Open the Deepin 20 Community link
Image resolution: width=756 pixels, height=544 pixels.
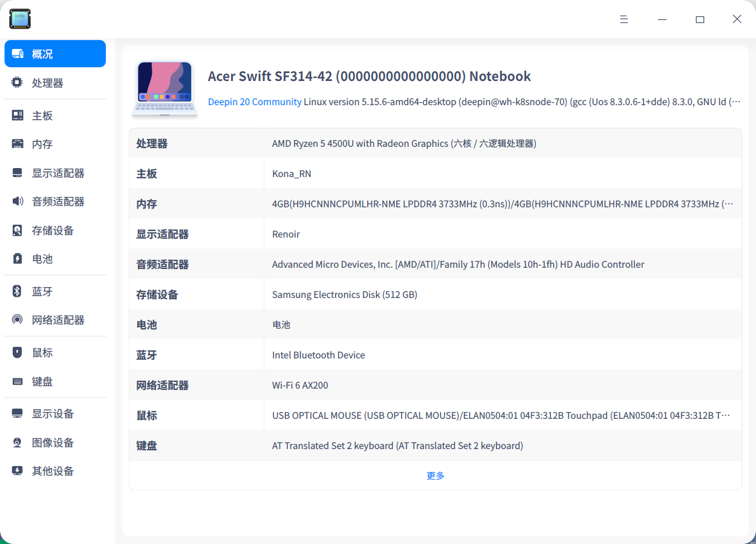(255, 102)
